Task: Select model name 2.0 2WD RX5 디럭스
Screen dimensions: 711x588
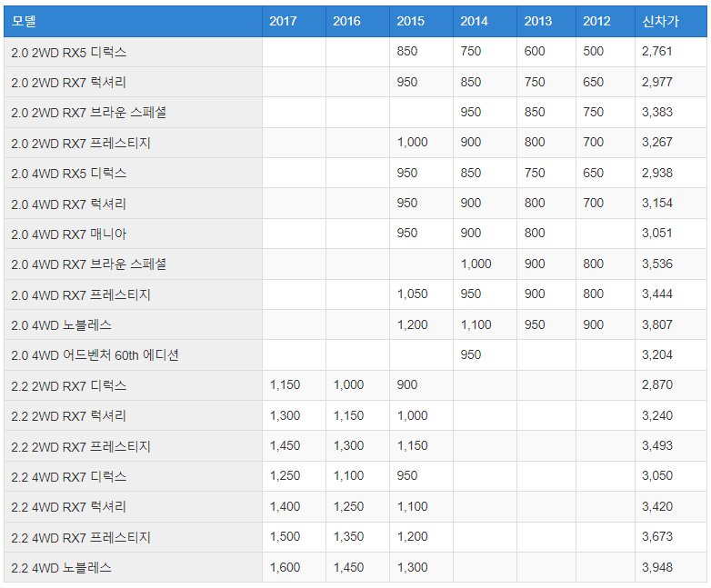Action: 68,52
